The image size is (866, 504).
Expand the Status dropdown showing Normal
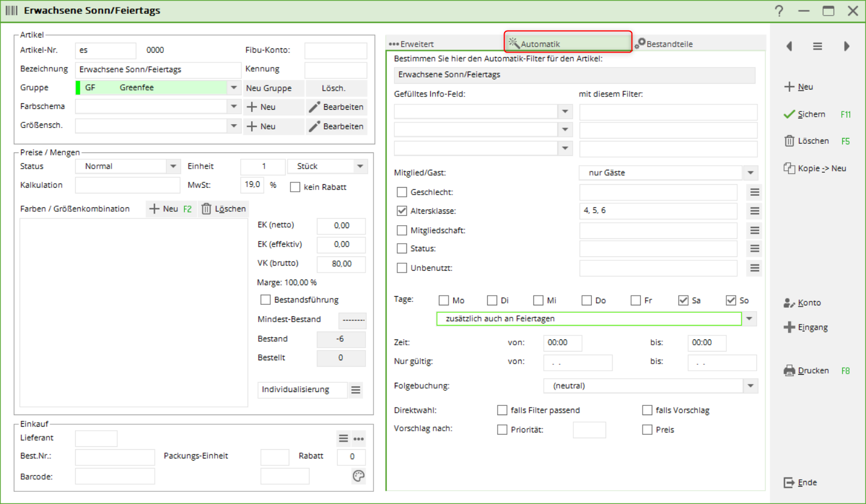pyautogui.click(x=173, y=166)
